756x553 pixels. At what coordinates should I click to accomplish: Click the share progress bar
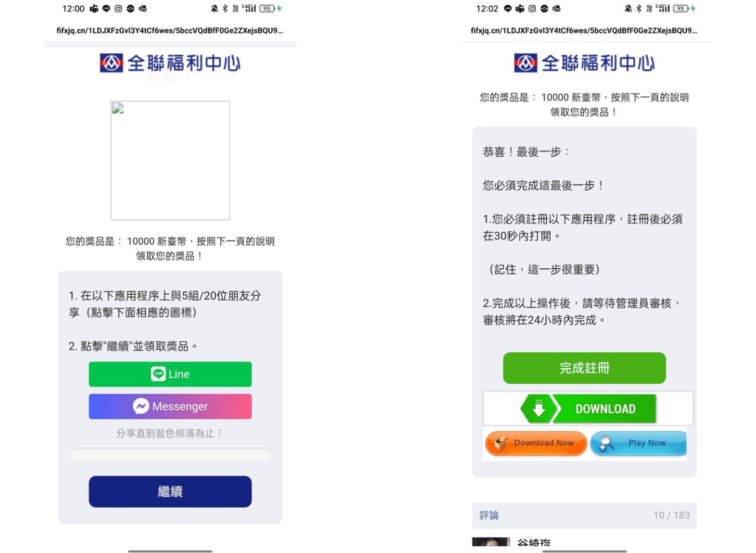pos(170,455)
